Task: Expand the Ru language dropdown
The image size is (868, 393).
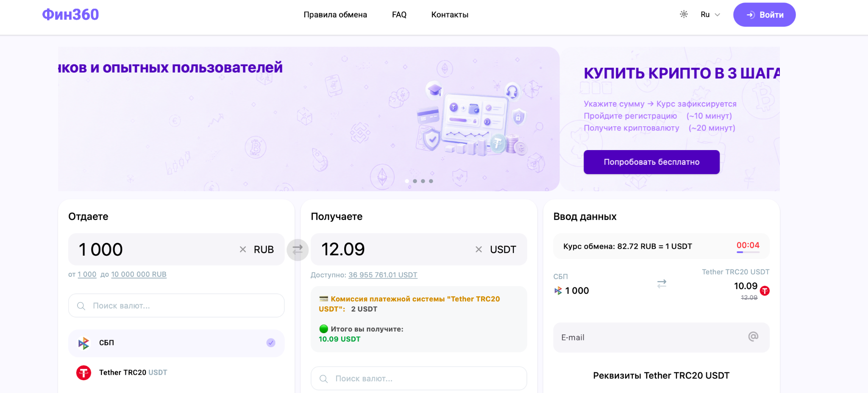Action: [x=710, y=14]
